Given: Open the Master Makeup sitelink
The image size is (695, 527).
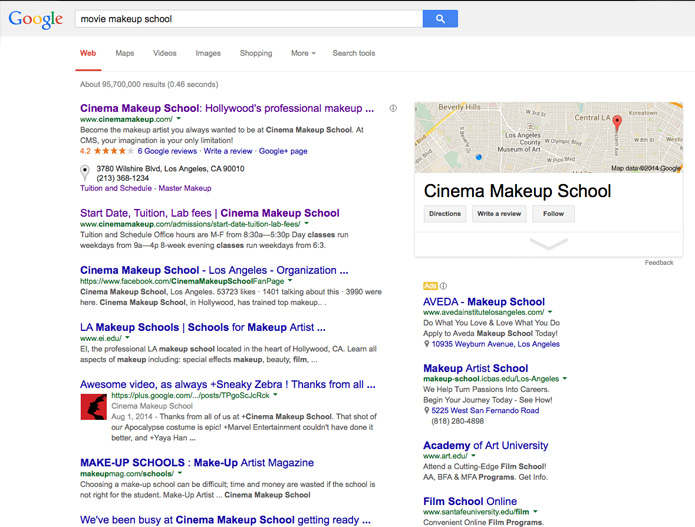Looking at the screenshot, I should (x=185, y=188).
